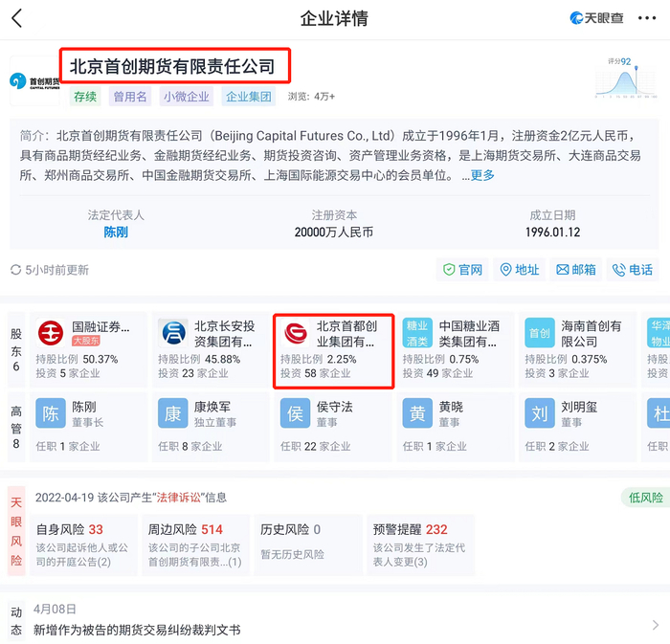Open 自身风险 33 card
This screenshot has height=644, width=670.
click(x=84, y=545)
